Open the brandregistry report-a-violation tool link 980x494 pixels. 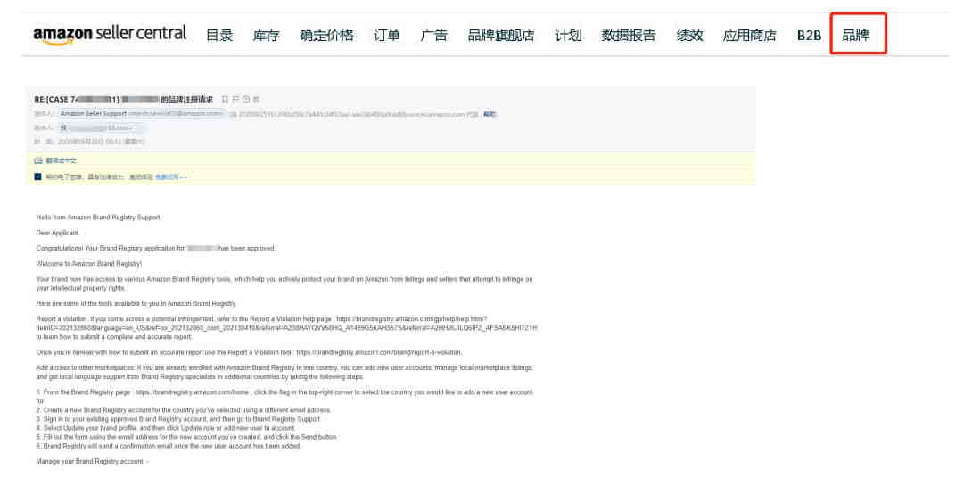point(379,353)
